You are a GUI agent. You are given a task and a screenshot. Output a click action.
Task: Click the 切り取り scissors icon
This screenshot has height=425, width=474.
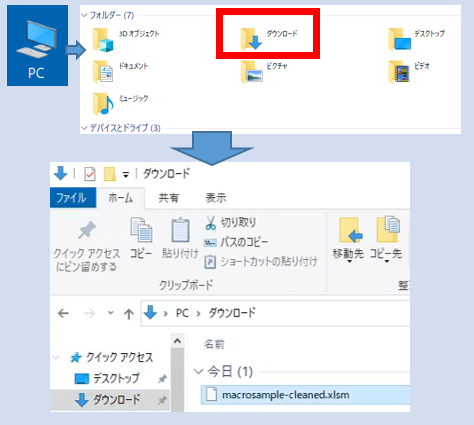pos(210,223)
